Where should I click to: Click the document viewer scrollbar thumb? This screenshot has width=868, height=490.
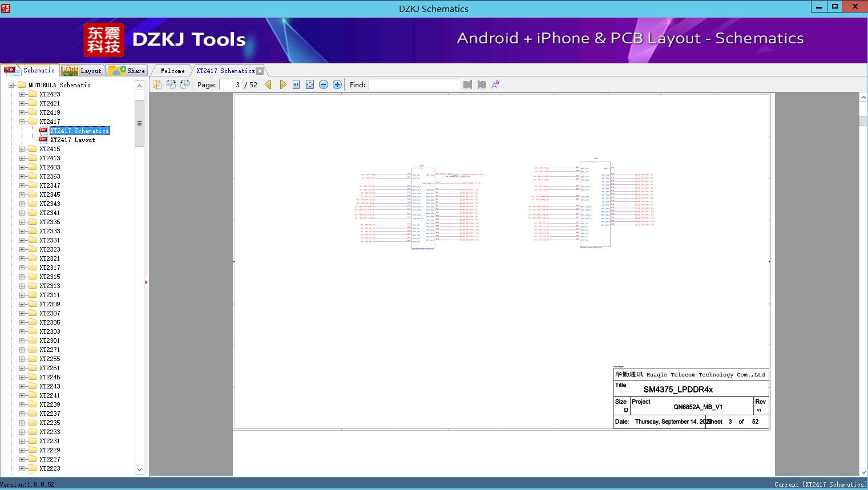tap(863, 120)
